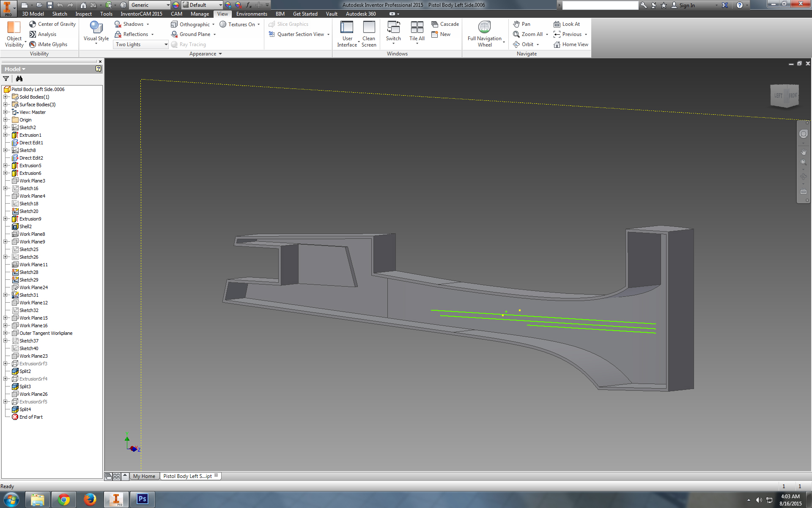812x508 pixels.
Task: Switch to the Sketch ribbon tab
Action: (x=60, y=14)
